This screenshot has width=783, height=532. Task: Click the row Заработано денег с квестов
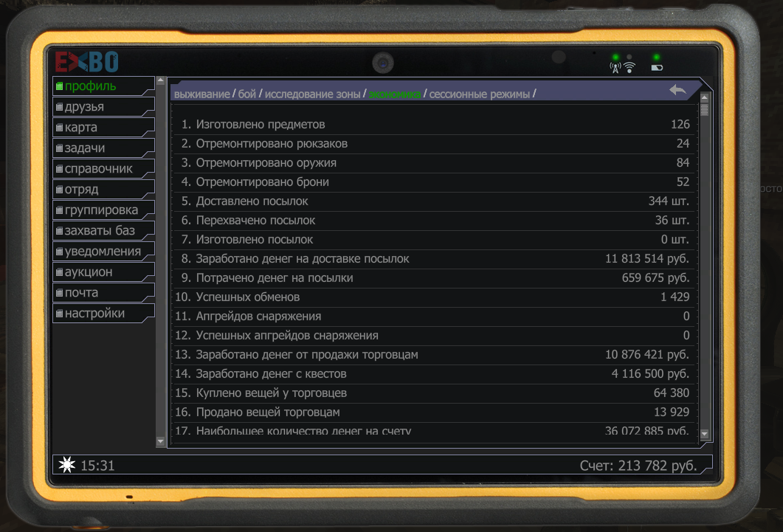pyautogui.click(x=435, y=374)
